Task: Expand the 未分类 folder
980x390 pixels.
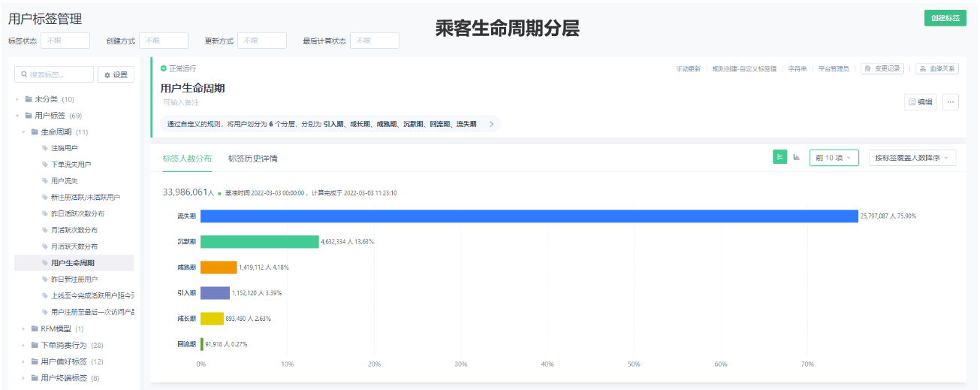Action: pos(18,99)
